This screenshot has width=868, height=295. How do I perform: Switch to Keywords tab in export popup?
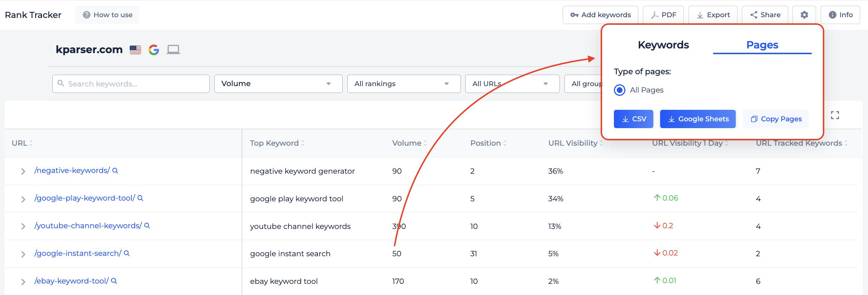[663, 45]
